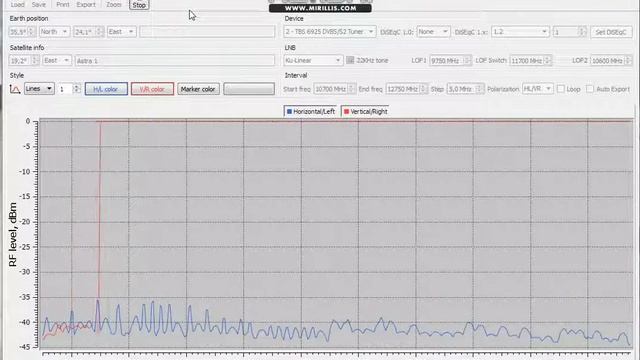Click the Vertical/Right legend entry
The width and height of the screenshot is (640, 360).
point(366,111)
